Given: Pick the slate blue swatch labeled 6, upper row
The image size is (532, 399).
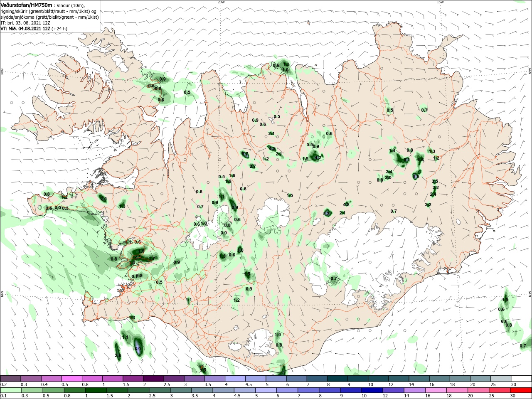Looking at the screenshot, I should [296, 379].
